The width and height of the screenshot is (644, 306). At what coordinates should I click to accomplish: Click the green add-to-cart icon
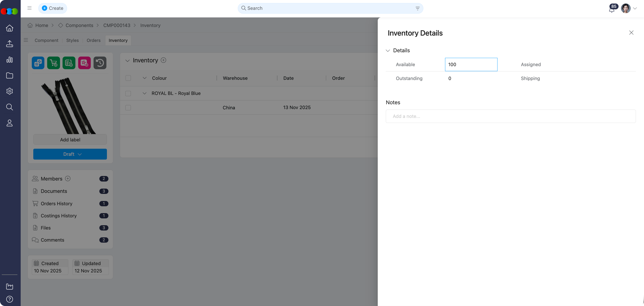pos(53,63)
